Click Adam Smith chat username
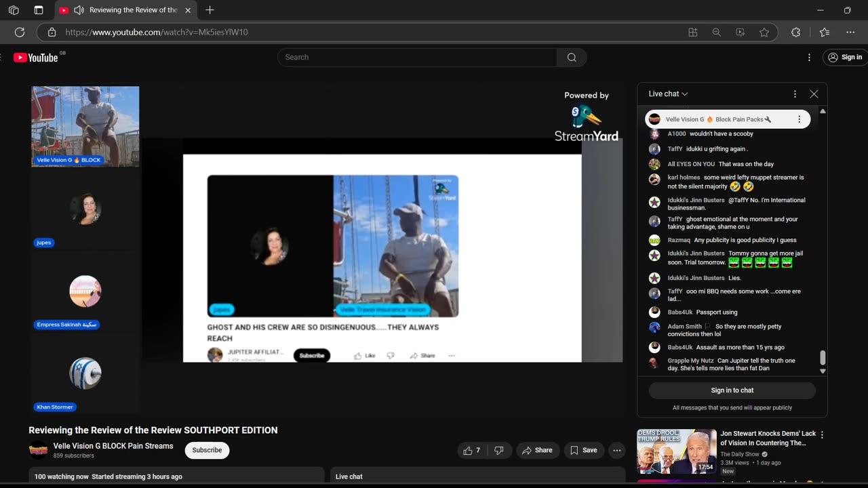Image resolution: width=868 pixels, height=488 pixels. point(684,327)
